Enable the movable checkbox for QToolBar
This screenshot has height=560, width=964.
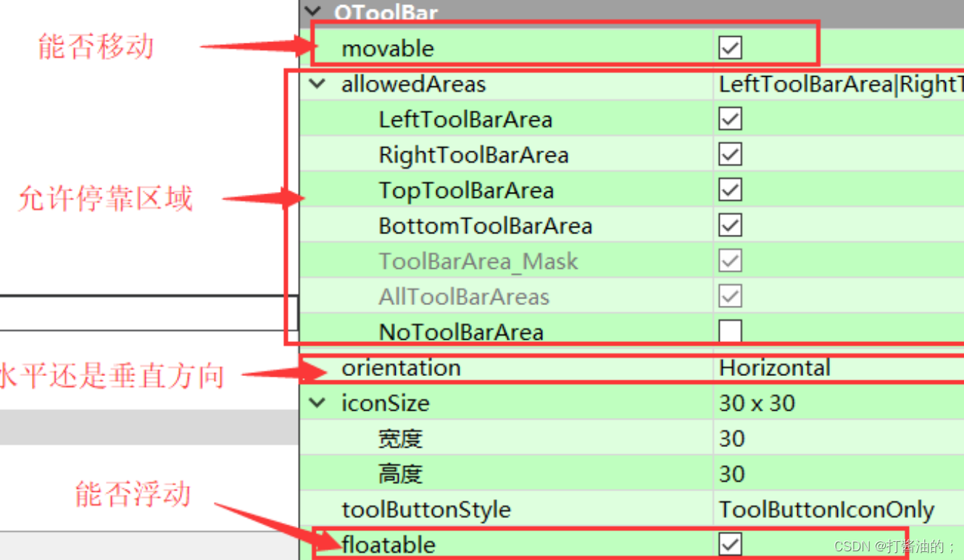point(730,46)
